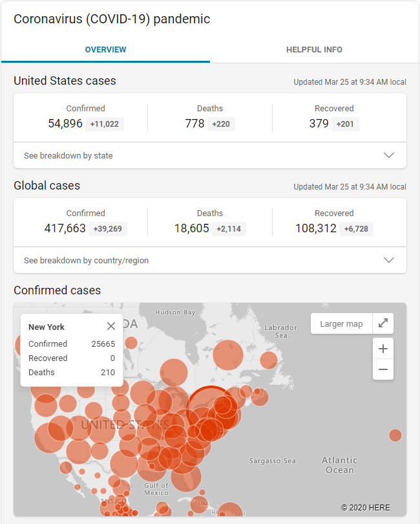Click the +220 US deaths badge
This screenshot has width=420, height=524.
[221, 124]
